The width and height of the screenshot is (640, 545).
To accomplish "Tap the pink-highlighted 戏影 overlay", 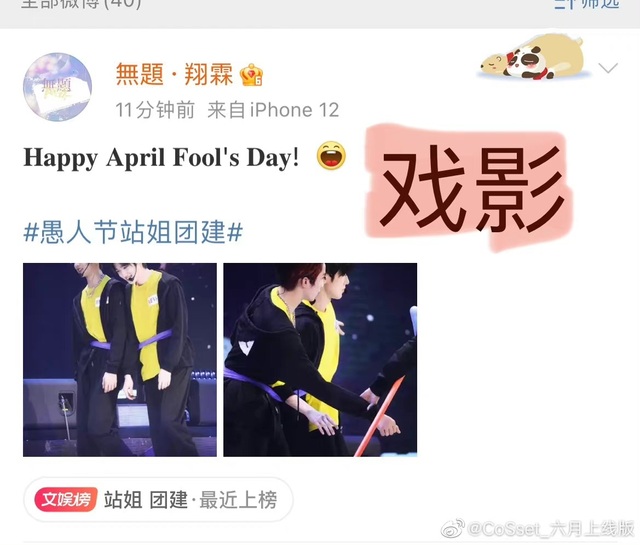I will coord(469,188).
